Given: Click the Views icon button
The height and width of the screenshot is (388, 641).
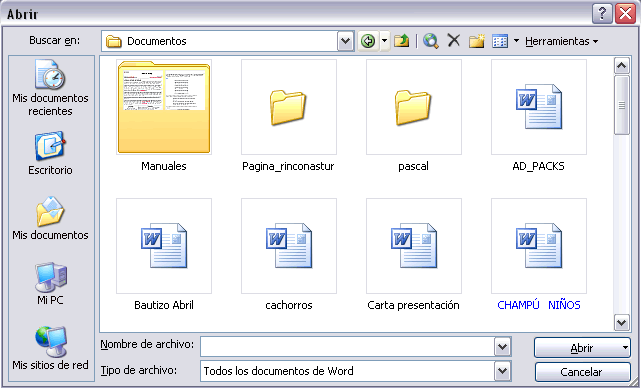Looking at the screenshot, I should (500, 41).
